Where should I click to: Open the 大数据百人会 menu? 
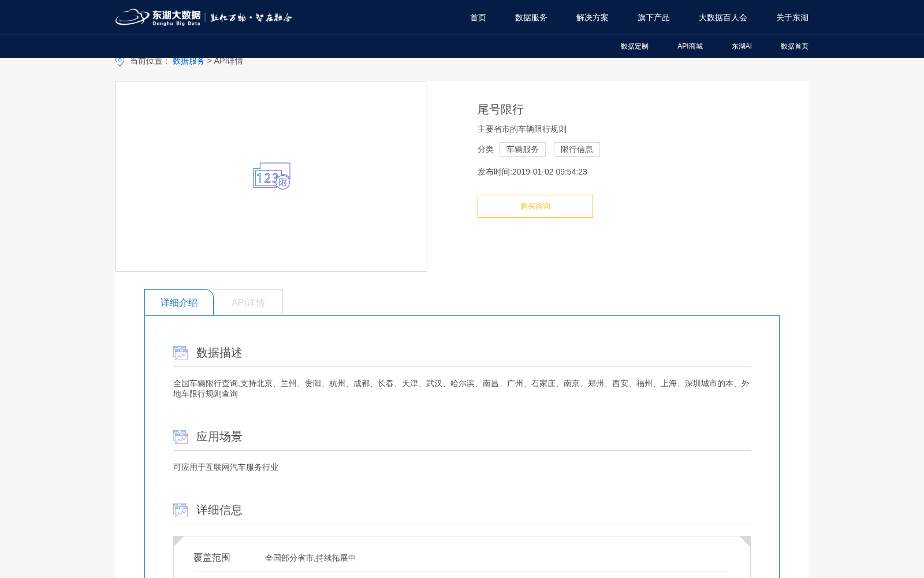(723, 17)
